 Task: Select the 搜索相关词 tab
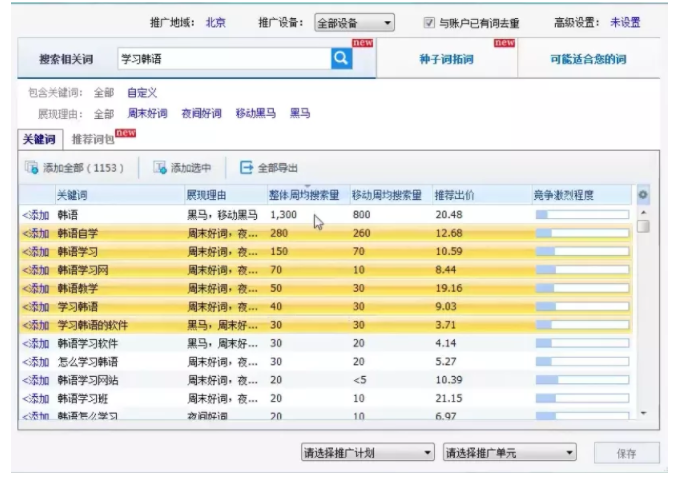66,59
